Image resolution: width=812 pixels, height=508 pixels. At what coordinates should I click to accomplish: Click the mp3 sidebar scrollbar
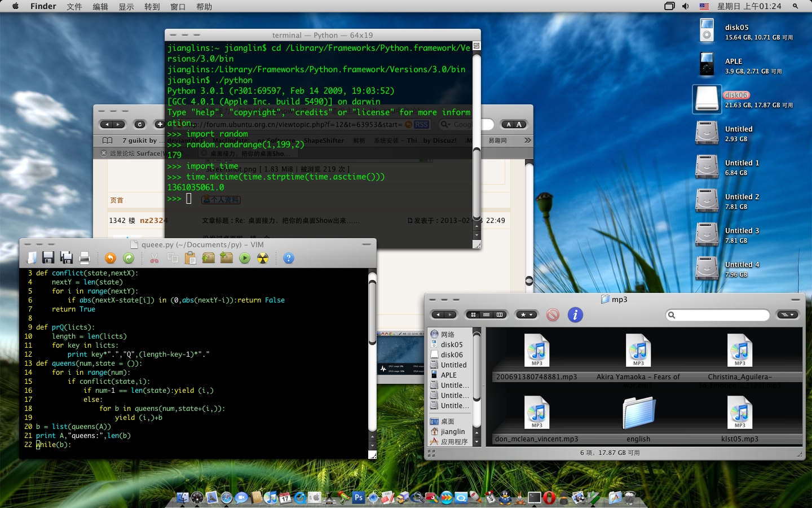[476, 367]
